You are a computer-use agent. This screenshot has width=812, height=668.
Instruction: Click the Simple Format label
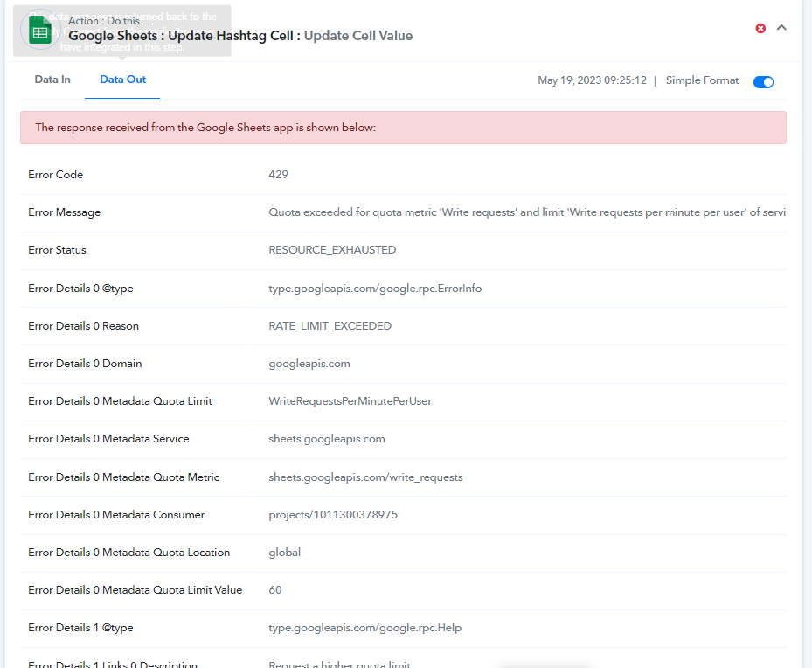702,80
